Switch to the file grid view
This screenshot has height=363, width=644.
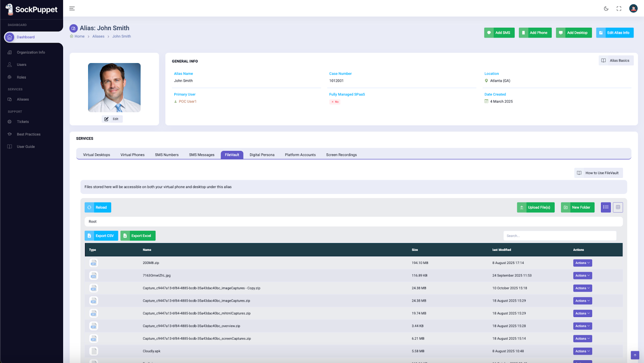[x=618, y=207]
